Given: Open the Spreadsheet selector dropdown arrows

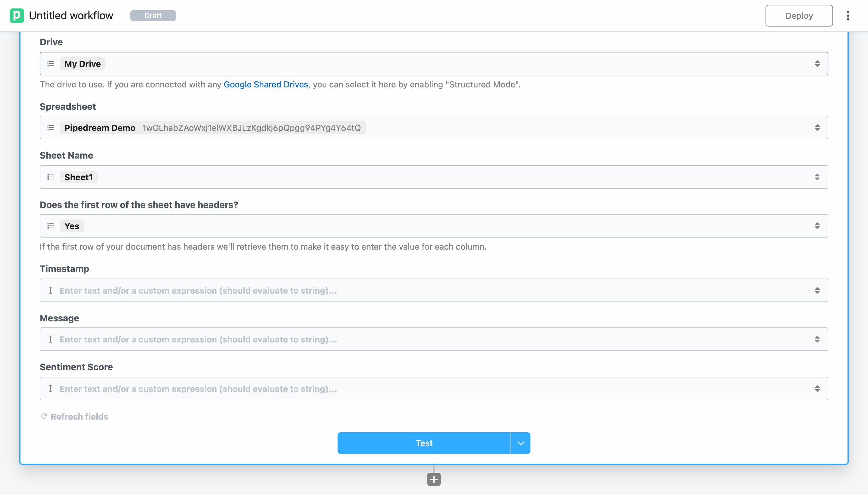Looking at the screenshot, I should coord(817,128).
